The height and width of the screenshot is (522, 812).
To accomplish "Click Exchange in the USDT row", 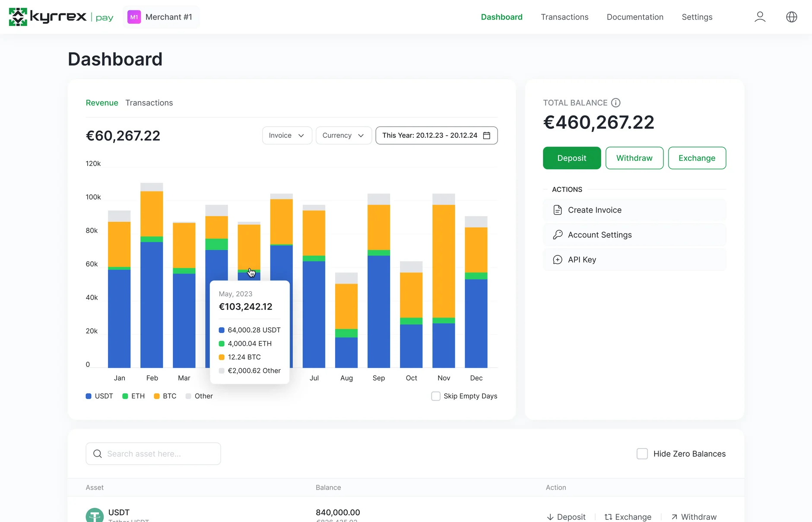I will point(628,517).
